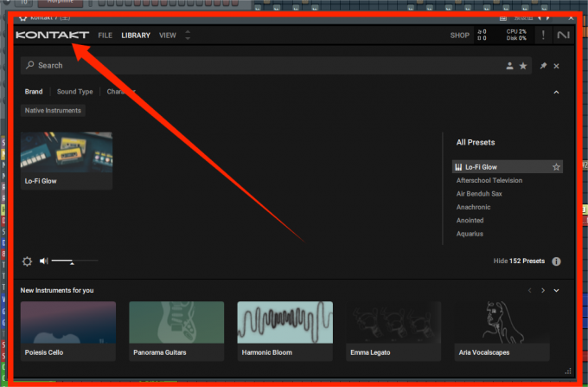Open the FILE menu
The image size is (588, 387).
pyautogui.click(x=105, y=35)
